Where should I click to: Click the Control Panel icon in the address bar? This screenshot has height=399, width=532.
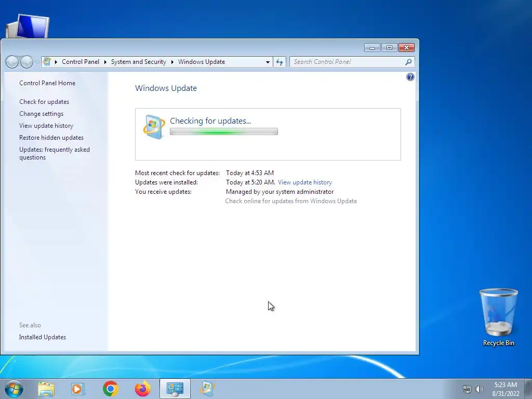coord(47,62)
